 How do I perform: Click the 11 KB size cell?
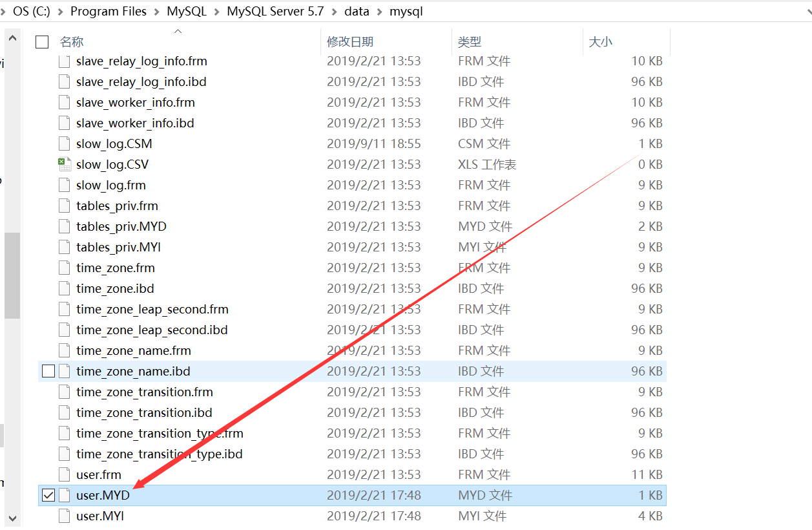click(x=647, y=475)
